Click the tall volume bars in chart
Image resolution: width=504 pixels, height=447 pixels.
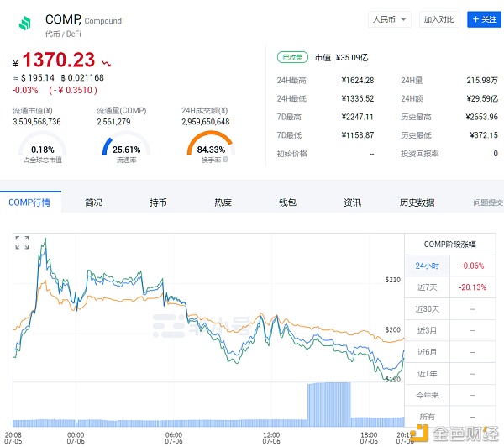point(328,404)
